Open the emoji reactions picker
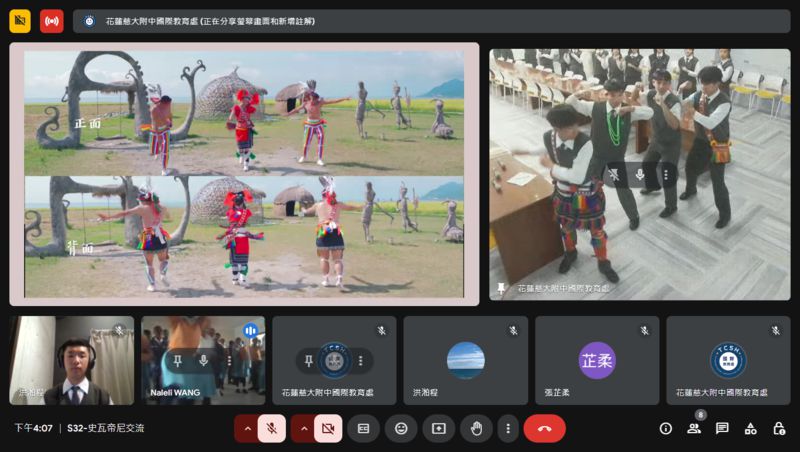This screenshot has width=800, height=452. pyautogui.click(x=401, y=428)
